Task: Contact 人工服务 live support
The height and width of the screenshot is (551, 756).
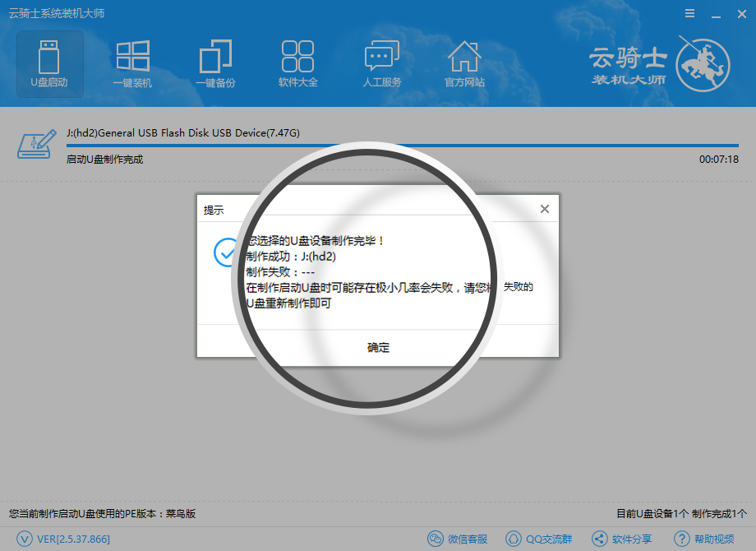Action: (382, 64)
